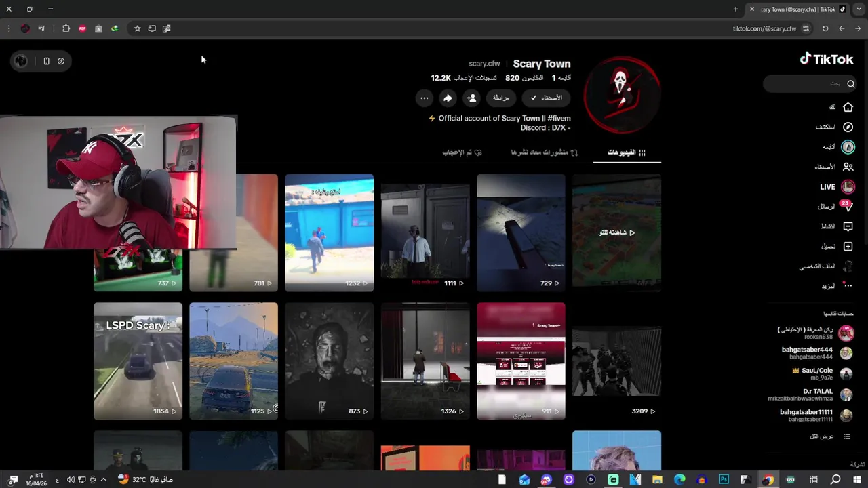This screenshot has width=868, height=488.
Task: Open the bahgatsaber11111 account
Action: pyautogui.click(x=816, y=415)
